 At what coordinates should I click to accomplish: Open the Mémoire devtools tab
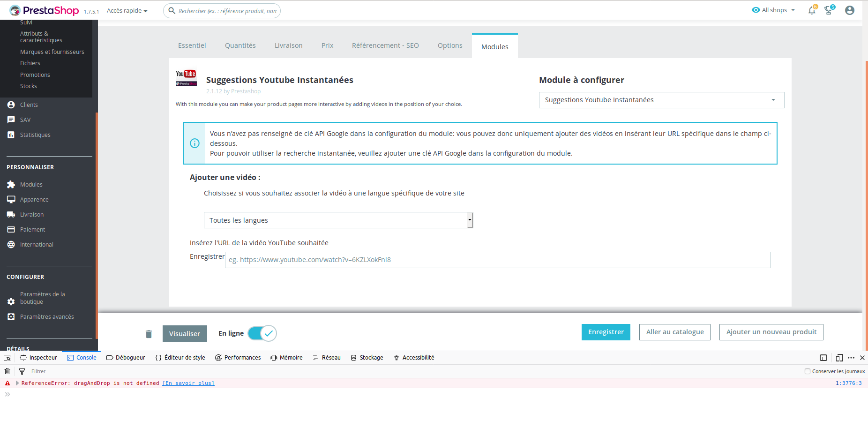pyautogui.click(x=287, y=358)
